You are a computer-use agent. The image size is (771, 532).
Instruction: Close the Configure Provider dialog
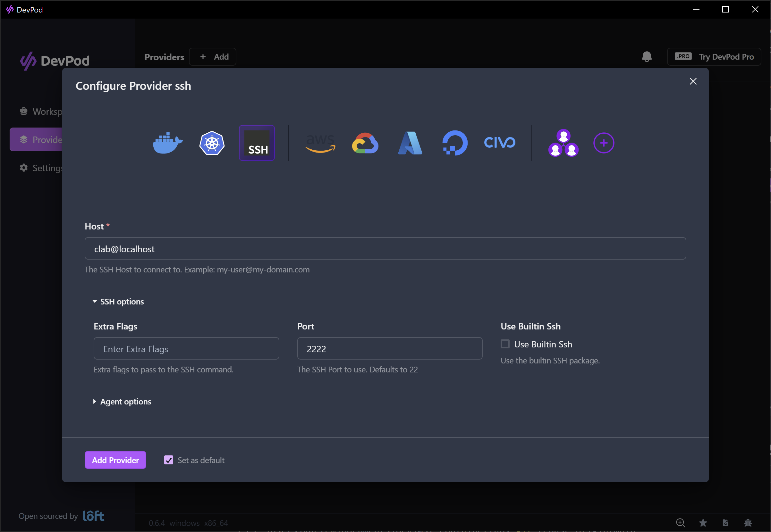tap(693, 81)
